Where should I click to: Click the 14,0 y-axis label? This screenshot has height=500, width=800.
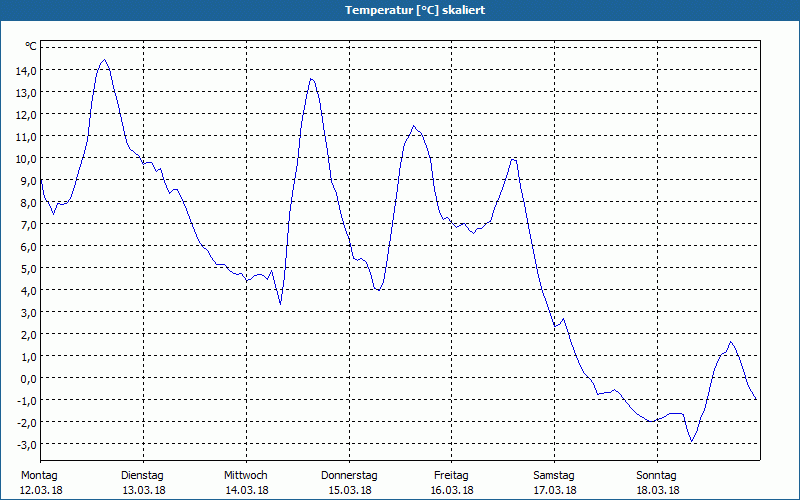[26, 71]
